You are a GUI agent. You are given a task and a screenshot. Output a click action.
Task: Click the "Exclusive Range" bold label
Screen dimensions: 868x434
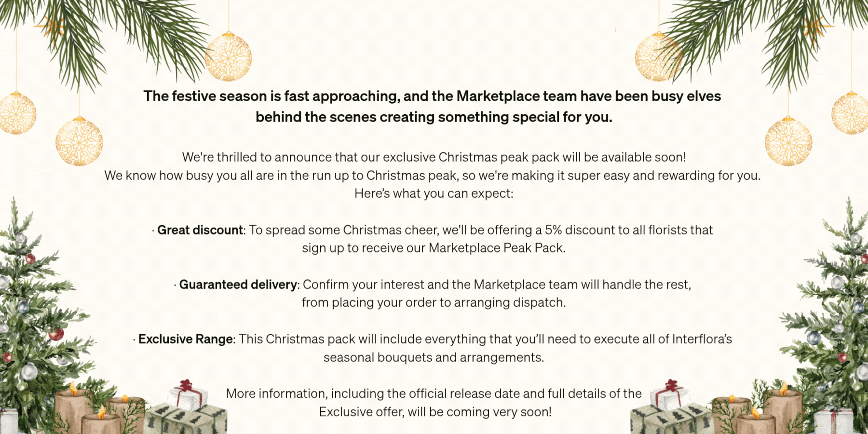tap(186, 339)
